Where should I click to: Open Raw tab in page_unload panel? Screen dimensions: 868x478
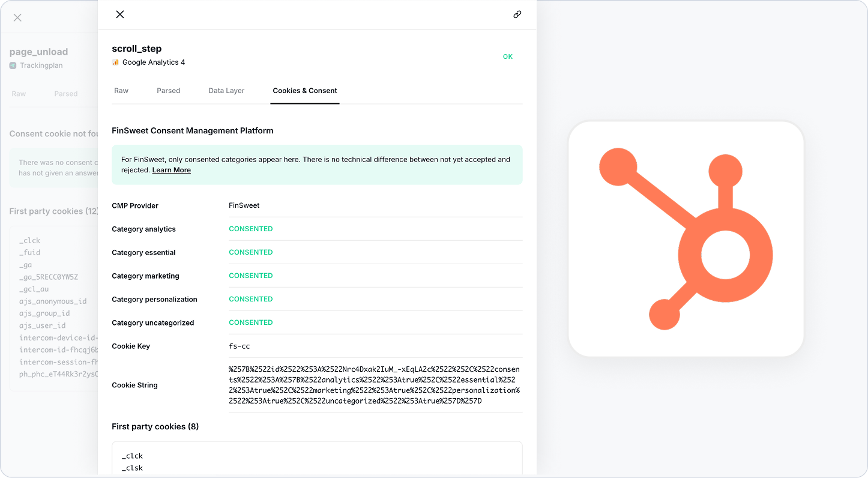pos(19,94)
